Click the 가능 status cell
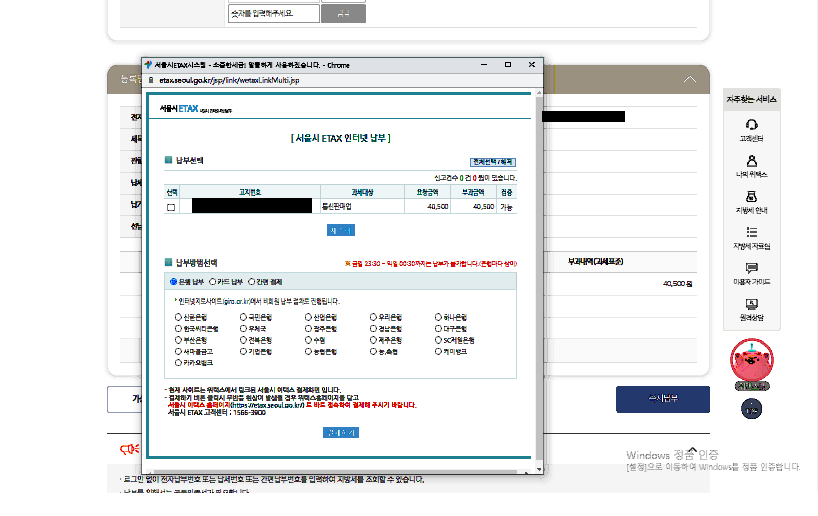 (x=506, y=207)
